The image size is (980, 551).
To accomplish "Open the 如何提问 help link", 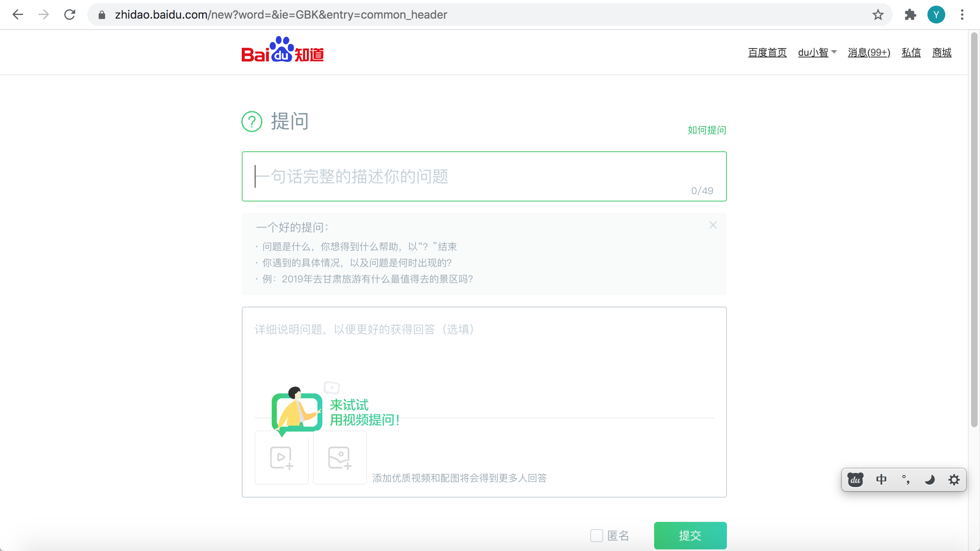I will [706, 130].
